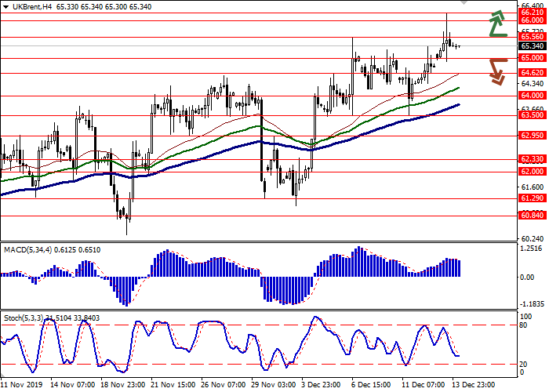Select the 29 Nov 03:00 time marker
The height and width of the screenshot is (392, 549).
[274, 386]
